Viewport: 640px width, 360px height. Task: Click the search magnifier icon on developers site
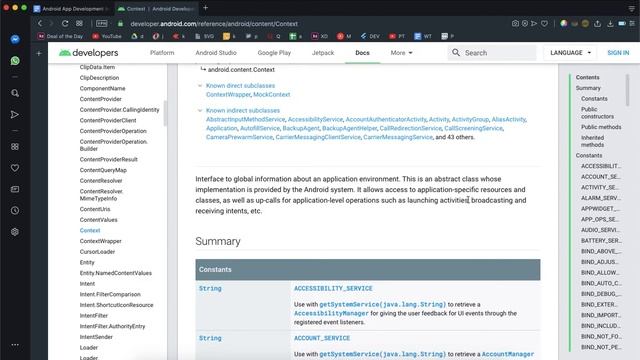pos(456,53)
